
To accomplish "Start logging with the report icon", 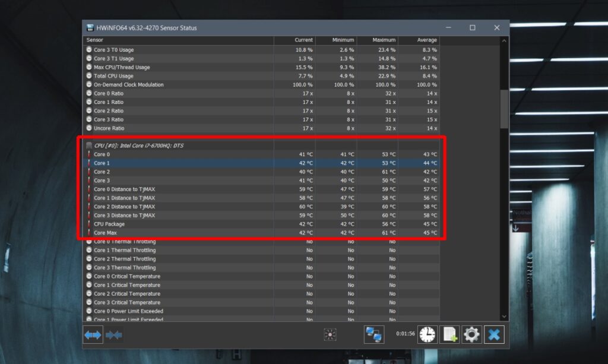I will [449, 334].
